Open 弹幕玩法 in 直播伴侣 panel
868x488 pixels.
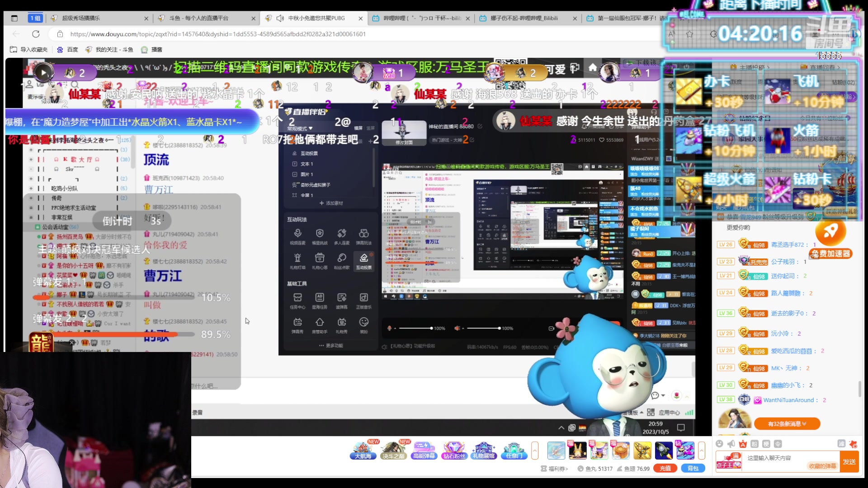tap(364, 236)
